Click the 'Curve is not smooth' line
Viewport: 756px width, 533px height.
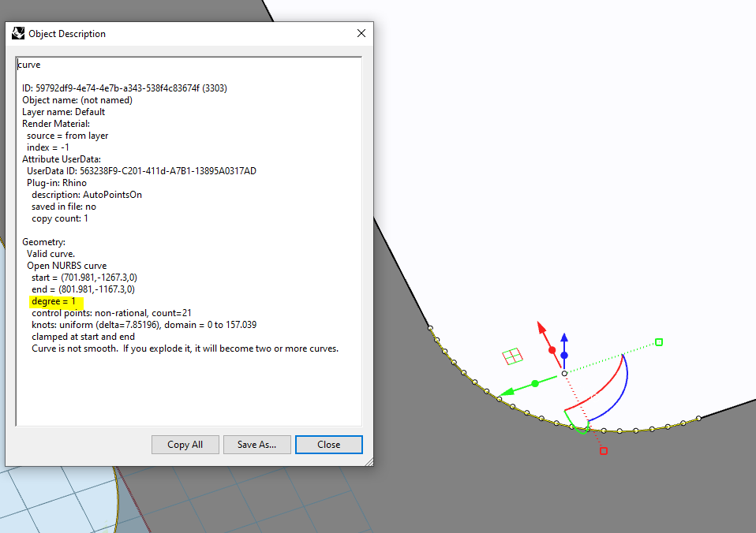tap(185, 348)
